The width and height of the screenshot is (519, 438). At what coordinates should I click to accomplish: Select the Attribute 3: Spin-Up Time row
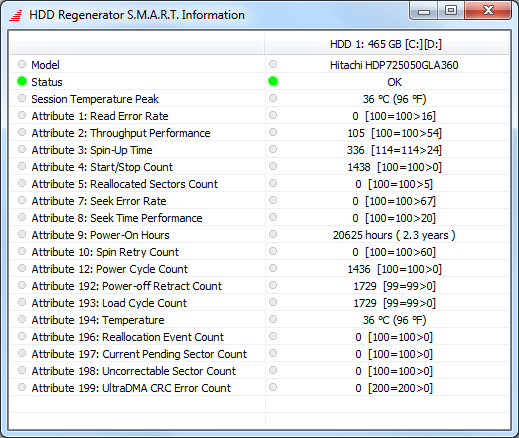coord(260,150)
